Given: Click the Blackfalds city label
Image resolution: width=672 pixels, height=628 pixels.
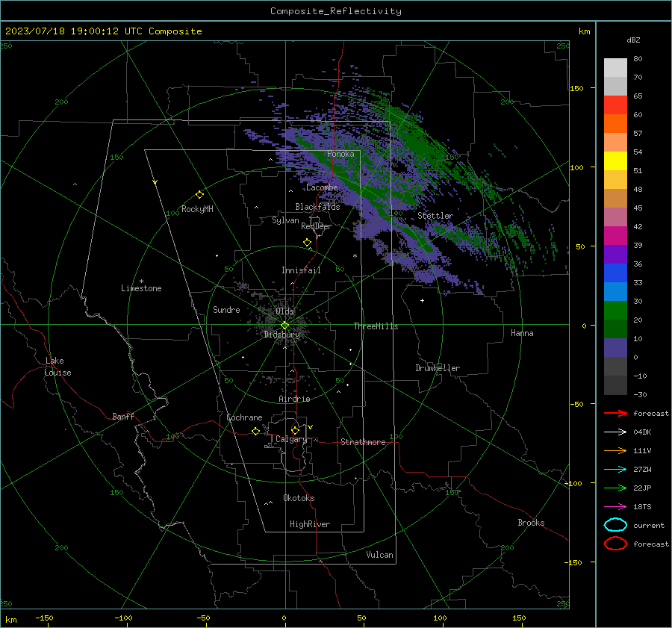Looking at the screenshot, I should [x=317, y=207].
